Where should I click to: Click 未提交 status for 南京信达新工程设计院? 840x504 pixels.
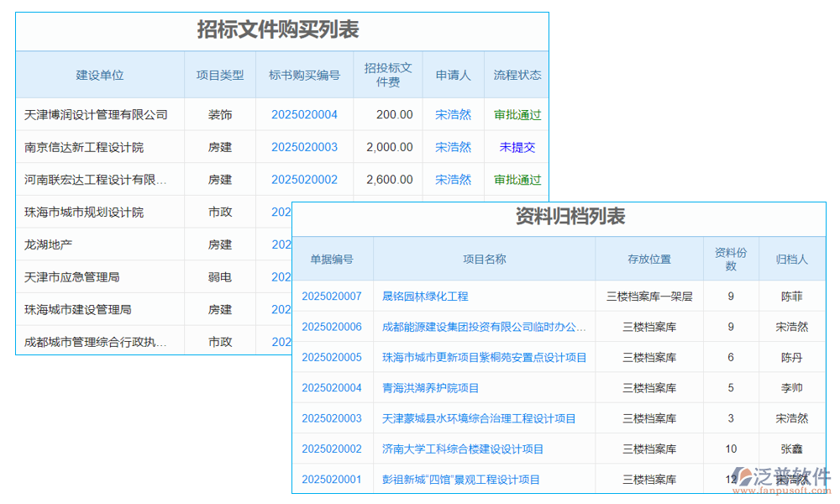click(517, 147)
